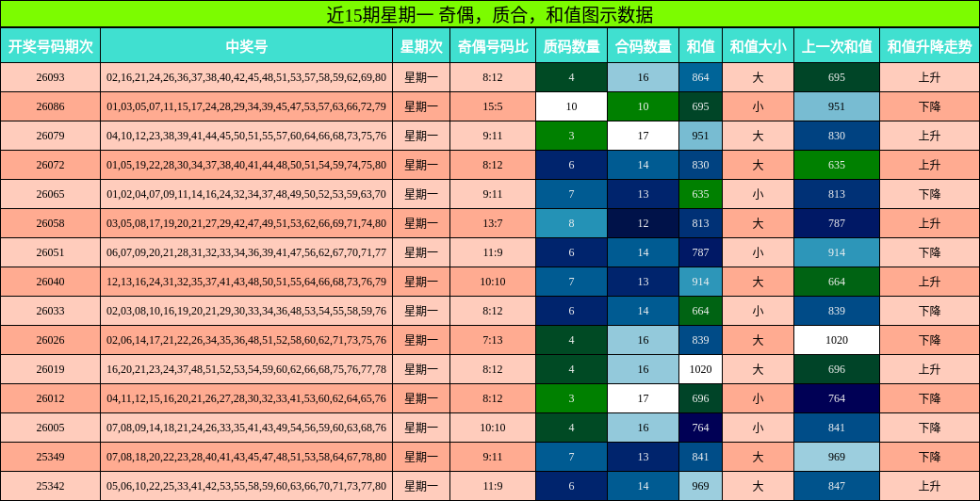Select draw number 26058

tap(51, 223)
